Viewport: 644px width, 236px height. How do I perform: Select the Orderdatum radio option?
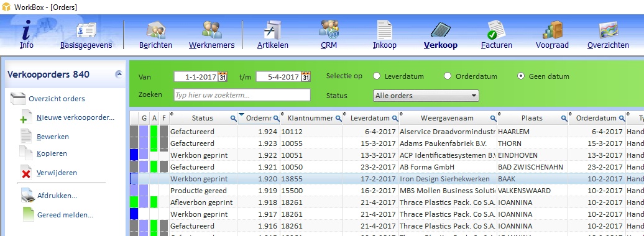coord(448,76)
